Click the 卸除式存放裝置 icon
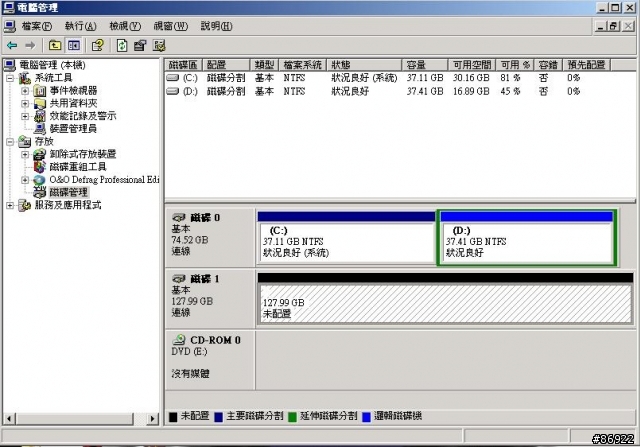 pyautogui.click(x=40, y=154)
